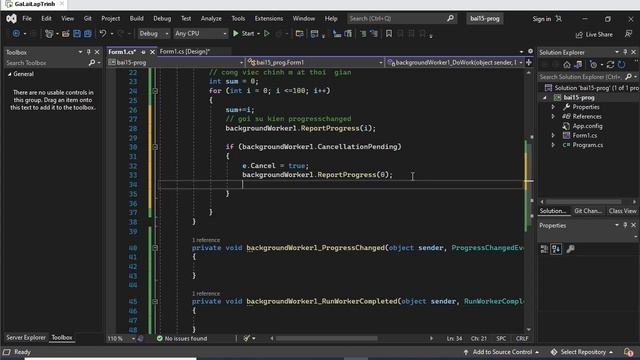This screenshot has width=640, height=360.
Task: Open the Build menu
Action: [x=136, y=18]
